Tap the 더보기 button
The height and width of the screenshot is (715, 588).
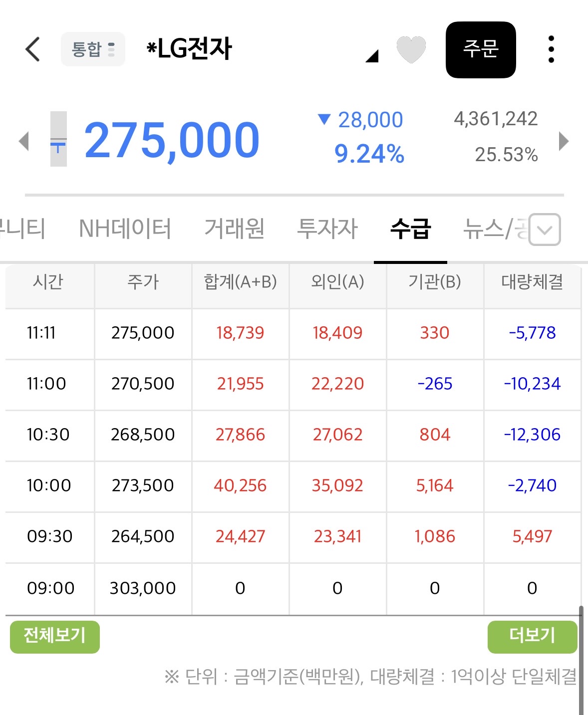[x=532, y=637]
